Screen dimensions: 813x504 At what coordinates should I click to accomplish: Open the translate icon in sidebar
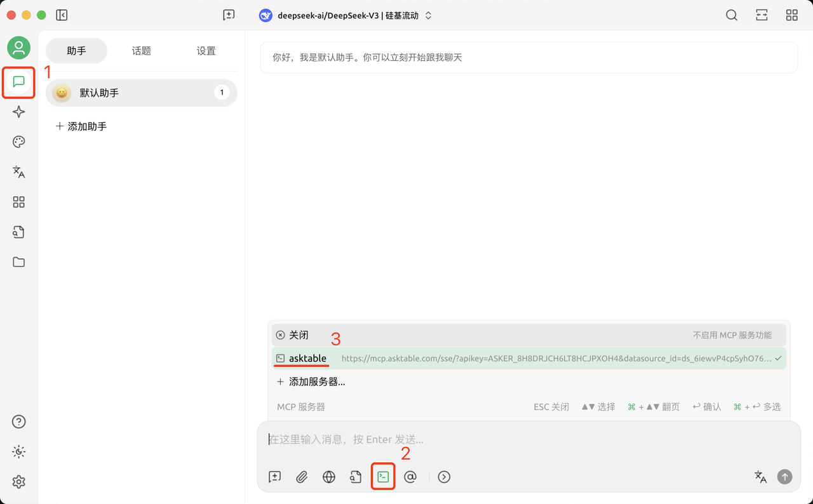pyautogui.click(x=18, y=172)
